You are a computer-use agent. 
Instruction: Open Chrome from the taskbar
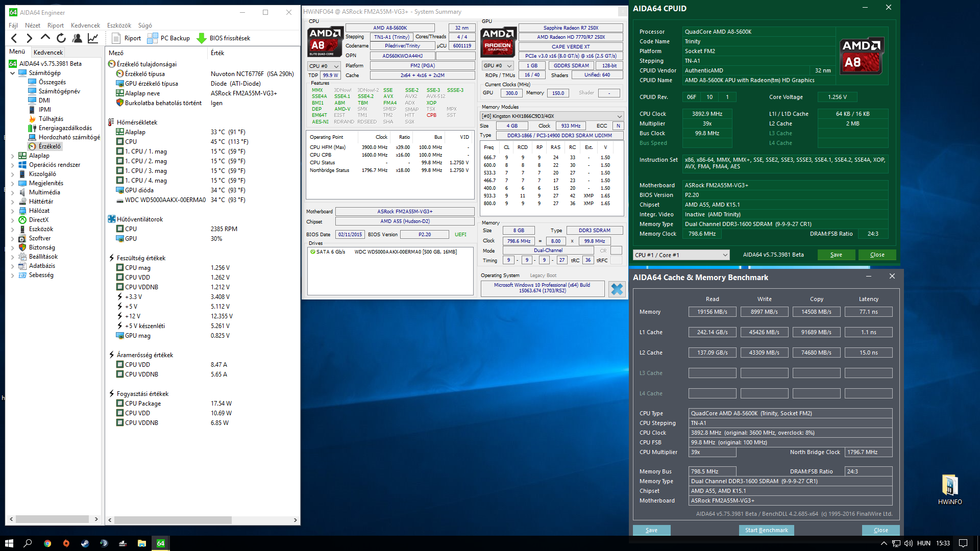point(47,543)
